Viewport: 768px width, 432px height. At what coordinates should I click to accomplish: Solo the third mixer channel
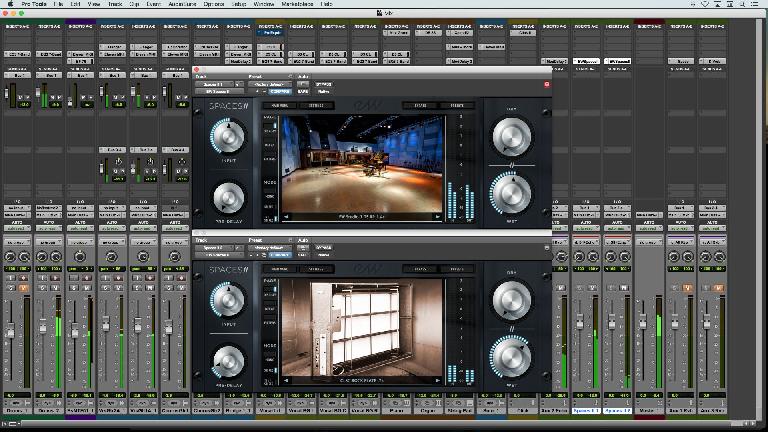click(x=74, y=288)
